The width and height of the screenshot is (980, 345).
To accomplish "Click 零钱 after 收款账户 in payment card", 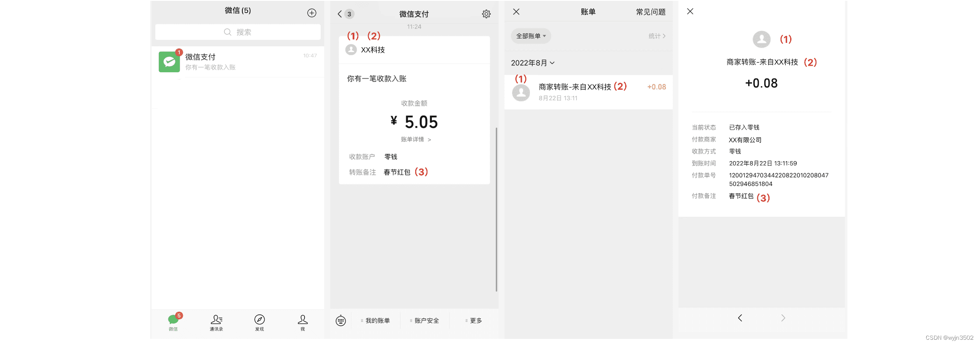I will tap(391, 157).
